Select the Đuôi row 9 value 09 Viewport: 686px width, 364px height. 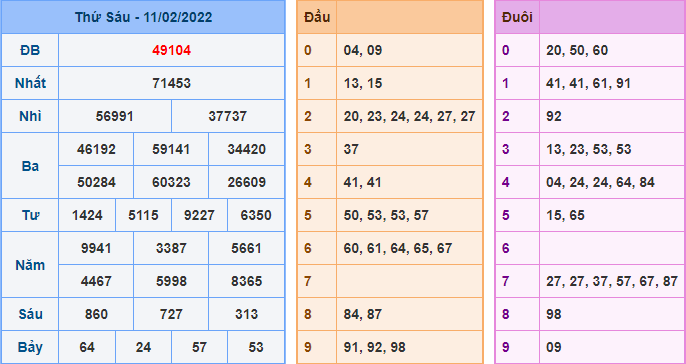pyautogui.click(x=553, y=347)
